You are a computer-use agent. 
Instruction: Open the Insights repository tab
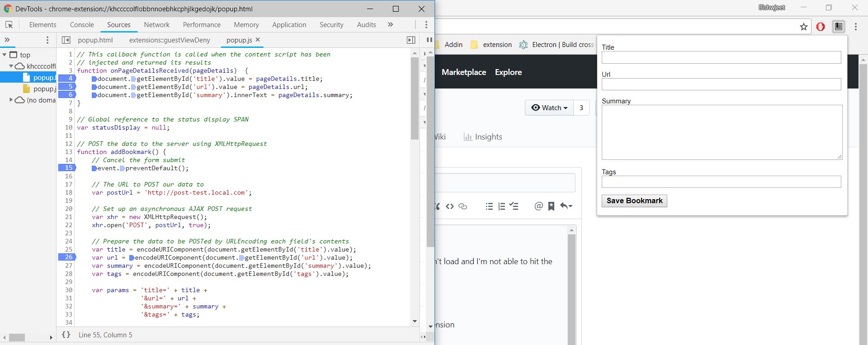(483, 137)
